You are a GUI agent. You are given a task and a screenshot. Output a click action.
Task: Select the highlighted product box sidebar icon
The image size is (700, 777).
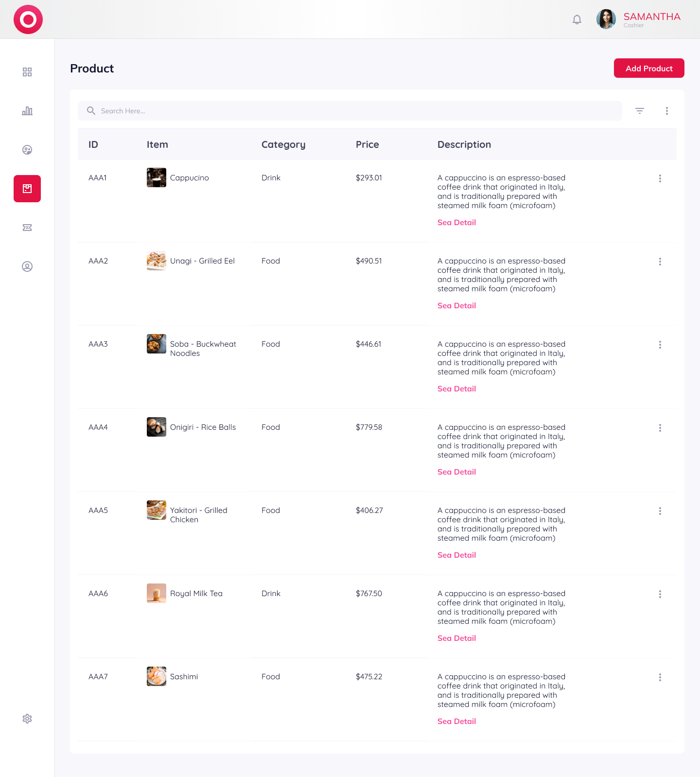[x=27, y=189]
